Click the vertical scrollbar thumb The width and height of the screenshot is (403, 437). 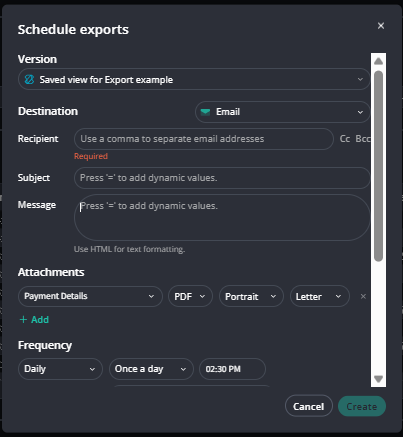click(378, 166)
